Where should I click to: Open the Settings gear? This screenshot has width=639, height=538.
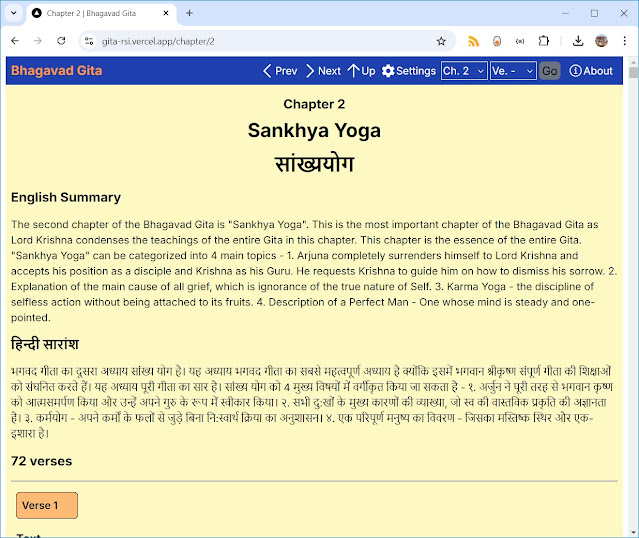[x=409, y=71]
